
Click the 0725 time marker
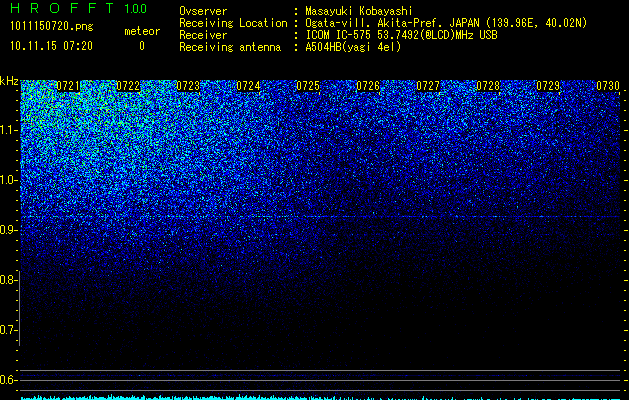click(x=308, y=86)
